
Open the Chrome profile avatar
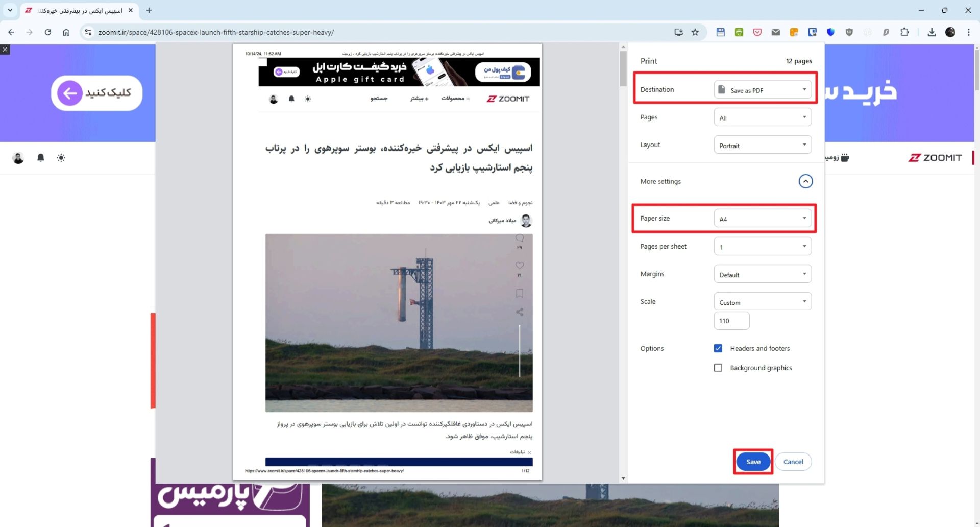click(950, 32)
